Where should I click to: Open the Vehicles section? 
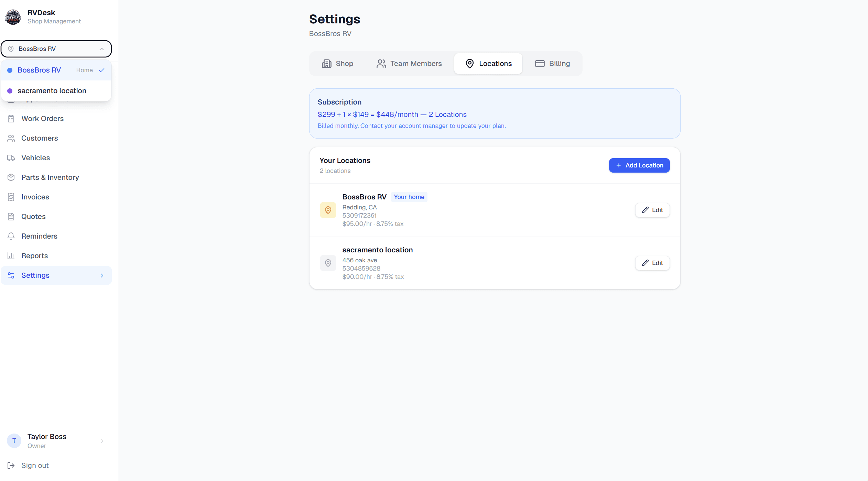[56, 158]
